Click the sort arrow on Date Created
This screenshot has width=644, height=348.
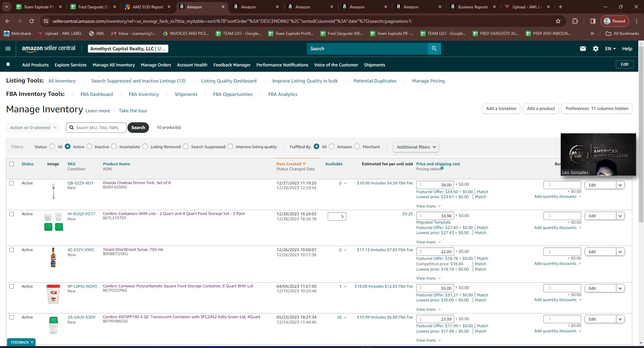coord(304,164)
